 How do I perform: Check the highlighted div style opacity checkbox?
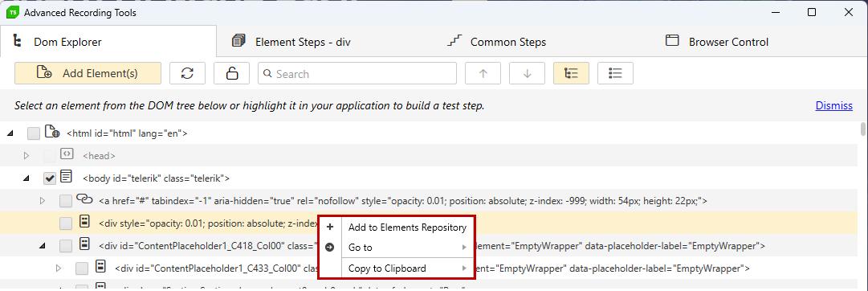pyautogui.click(x=66, y=223)
